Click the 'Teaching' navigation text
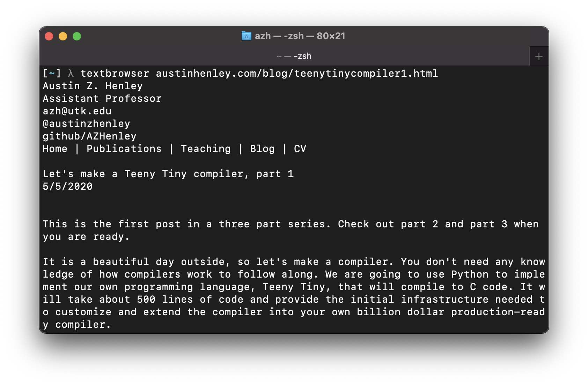The image size is (588, 385). pos(206,149)
